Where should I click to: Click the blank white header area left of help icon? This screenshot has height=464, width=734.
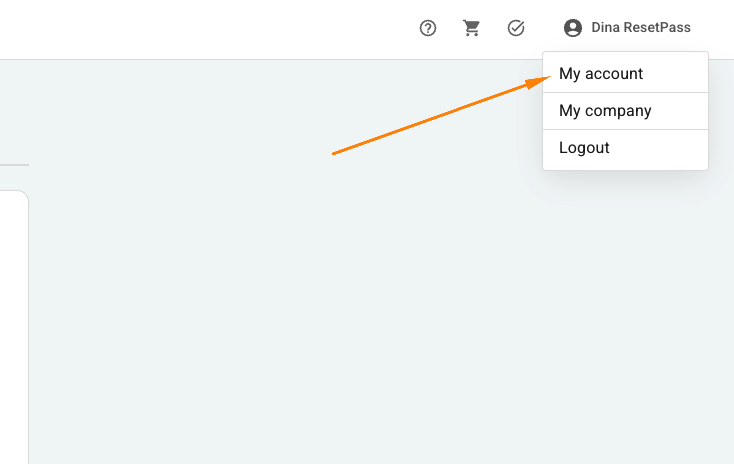coord(200,28)
